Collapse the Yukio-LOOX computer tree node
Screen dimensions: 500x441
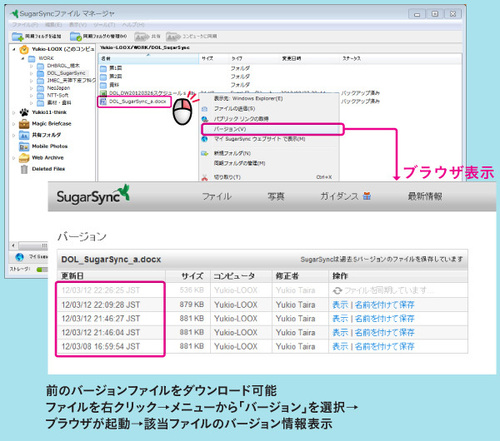[x=14, y=49]
